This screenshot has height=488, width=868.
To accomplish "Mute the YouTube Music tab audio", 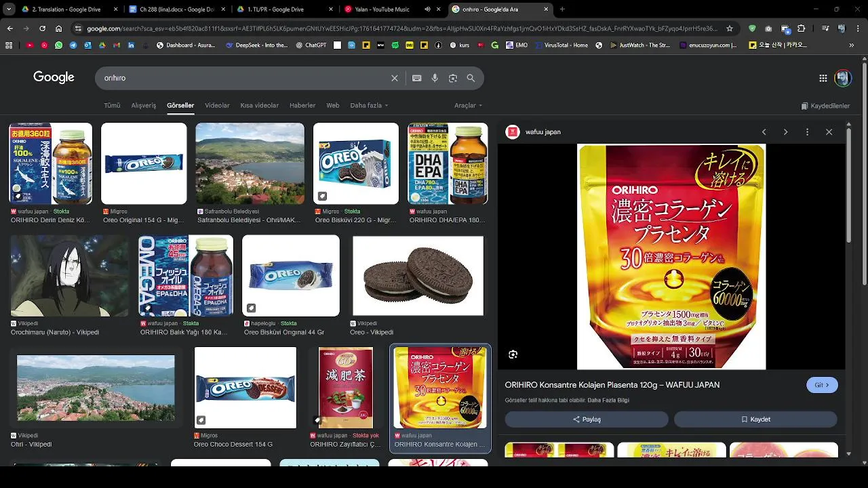I will pos(427,9).
